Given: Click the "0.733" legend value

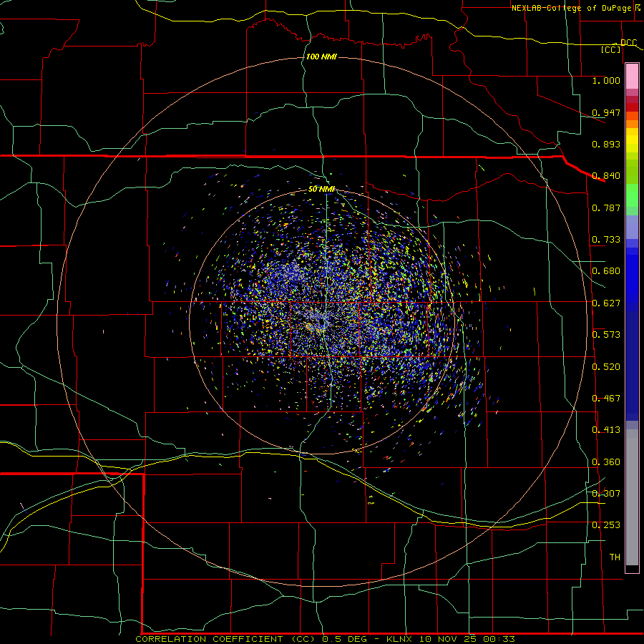Looking at the screenshot, I should pyautogui.click(x=606, y=240).
